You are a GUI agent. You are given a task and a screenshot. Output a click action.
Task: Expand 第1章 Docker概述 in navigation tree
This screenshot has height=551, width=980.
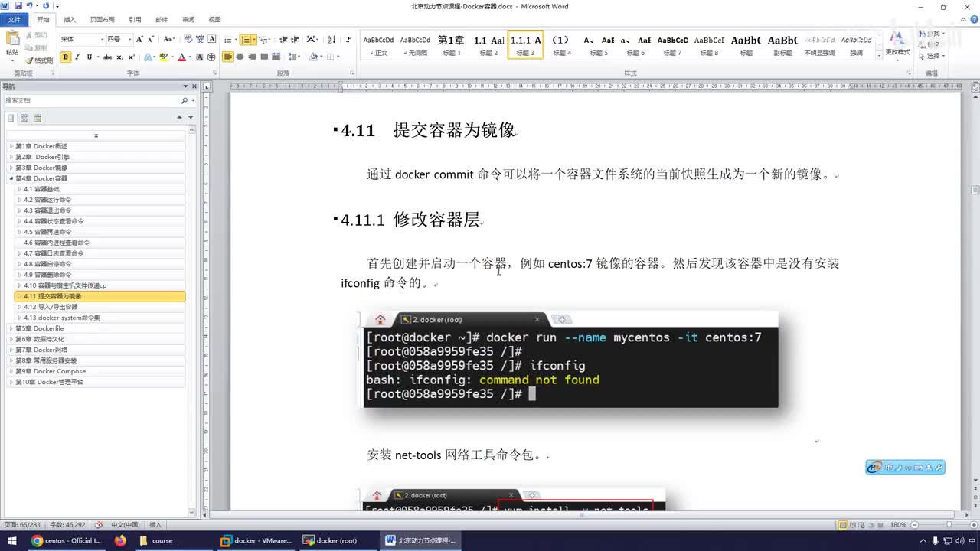tap(11, 146)
